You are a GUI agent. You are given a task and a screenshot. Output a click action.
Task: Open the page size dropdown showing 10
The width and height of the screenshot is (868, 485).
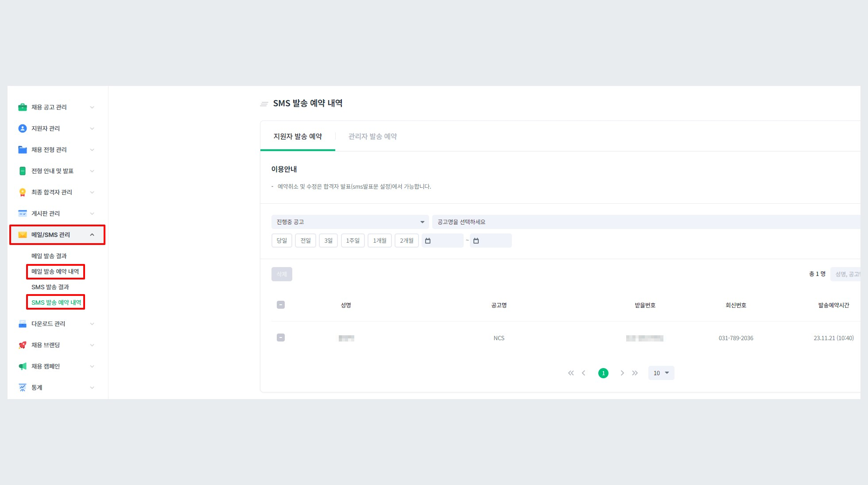click(661, 372)
